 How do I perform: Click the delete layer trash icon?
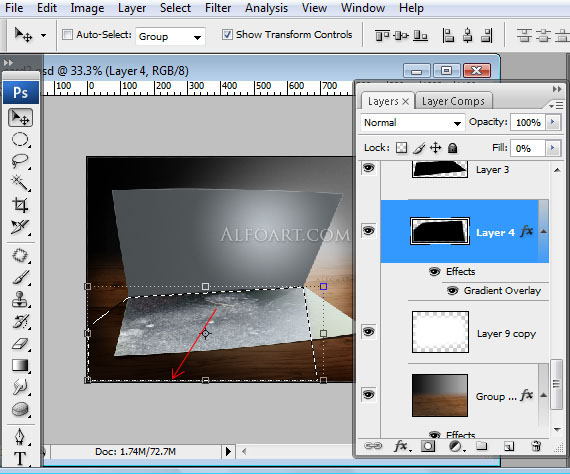pyautogui.click(x=536, y=446)
